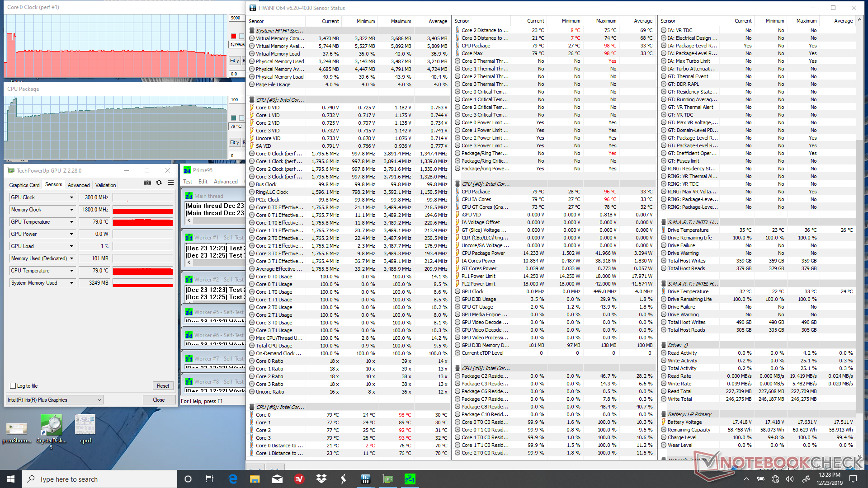Open the GPU Temperature sensor dropdown
Viewport: 868px width, 488px height.
tap(71, 222)
